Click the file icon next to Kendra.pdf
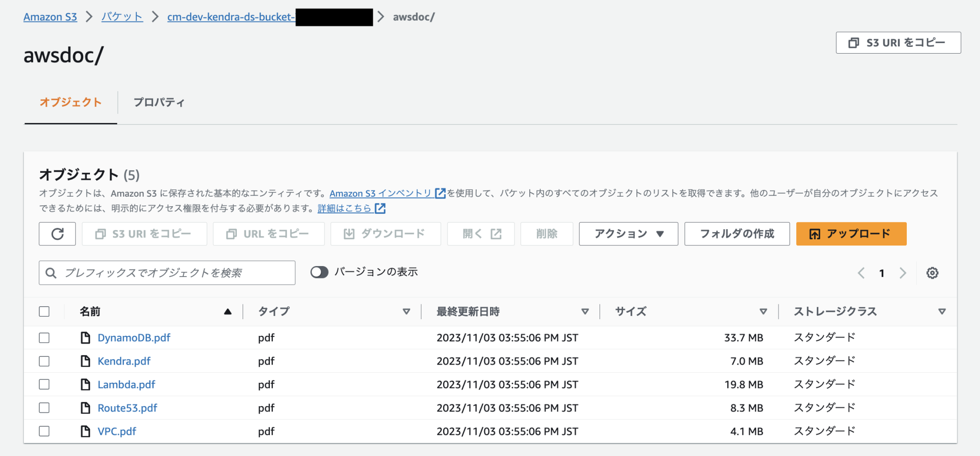 coord(85,361)
